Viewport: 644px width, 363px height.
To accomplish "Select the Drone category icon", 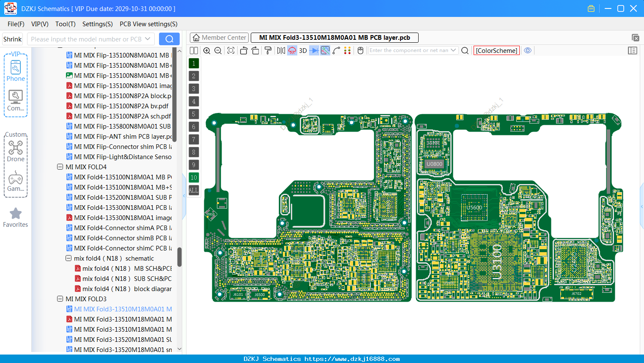I will point(16,151).
